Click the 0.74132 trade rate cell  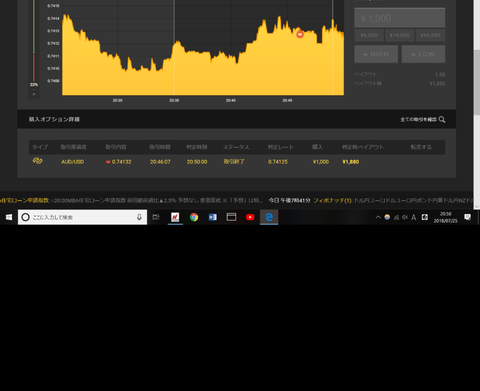[x=119, y=162]
